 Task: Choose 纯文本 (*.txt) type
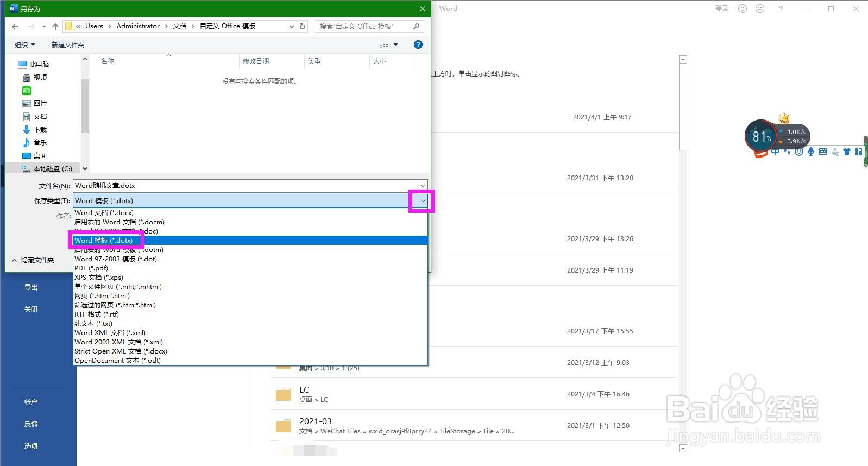pyautogui.click(x=250, y=323)
